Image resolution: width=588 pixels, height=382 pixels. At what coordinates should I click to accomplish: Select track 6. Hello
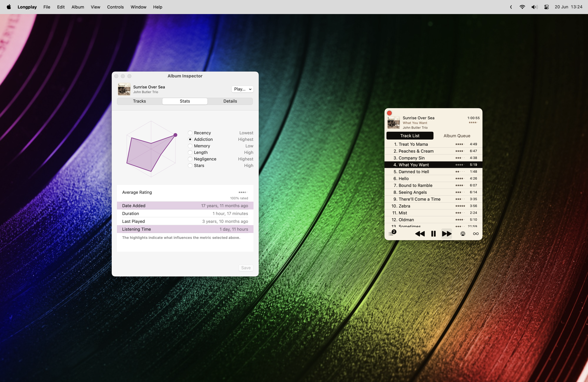(x=433, y=178)
